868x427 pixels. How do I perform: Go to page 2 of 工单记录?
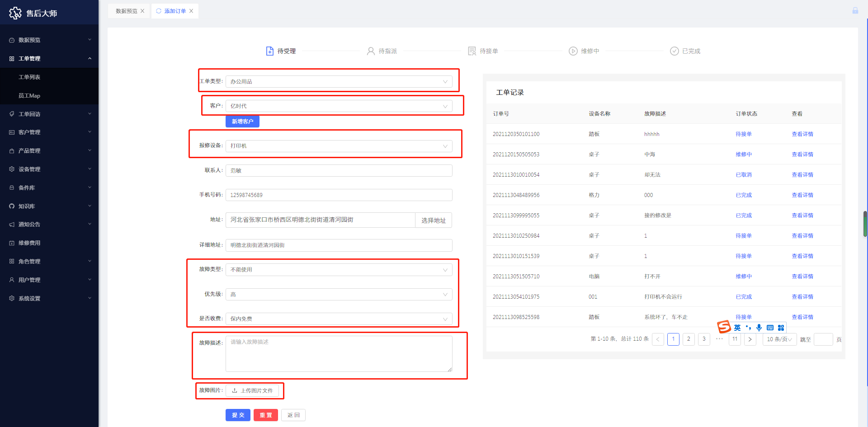tap(689, 339)
